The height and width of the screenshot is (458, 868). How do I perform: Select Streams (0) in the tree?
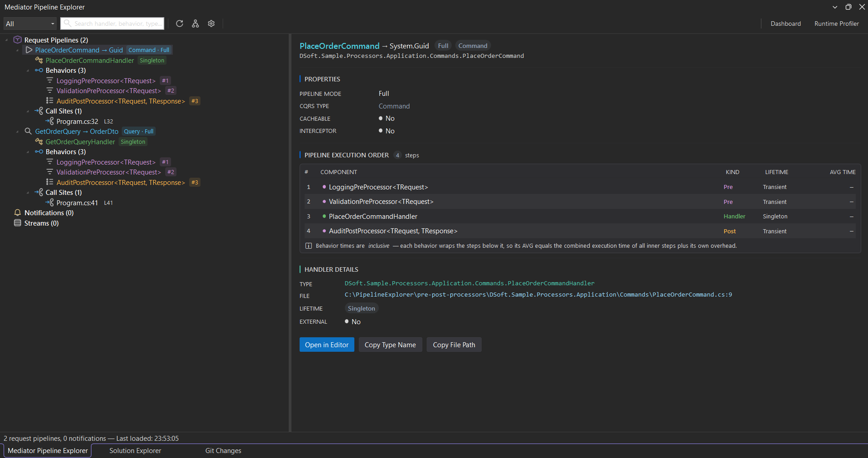[42, 223]
